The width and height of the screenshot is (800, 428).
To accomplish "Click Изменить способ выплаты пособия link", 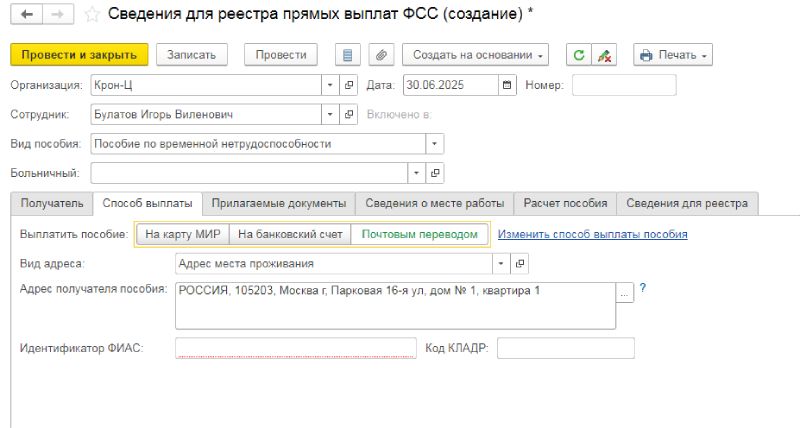I will (592, 235).
